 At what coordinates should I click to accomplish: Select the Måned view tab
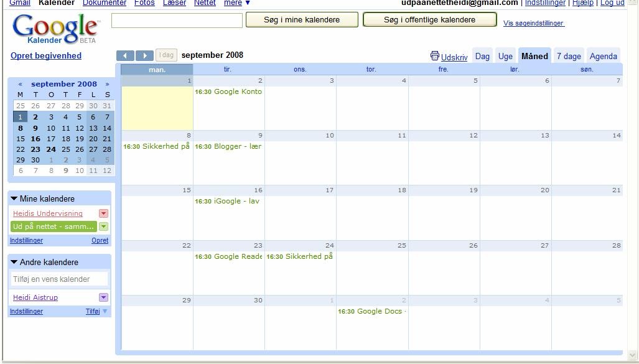[x=534, y=56]
